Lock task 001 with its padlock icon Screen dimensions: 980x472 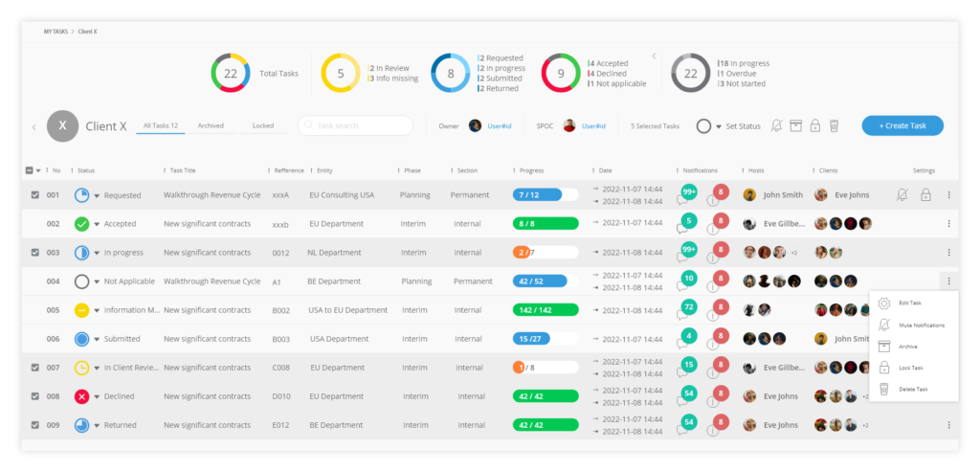925,195
